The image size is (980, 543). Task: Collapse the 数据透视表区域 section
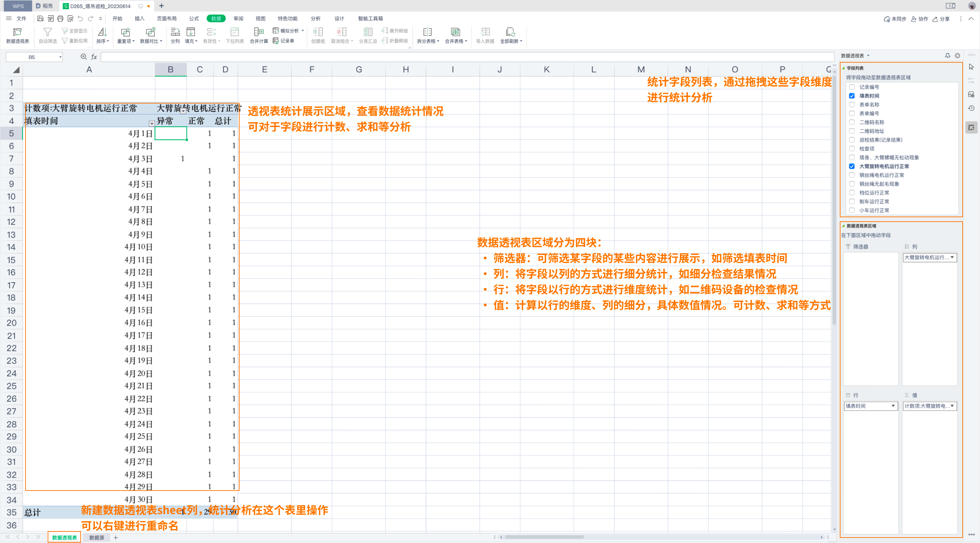pyautogui.click(x=844, y=226)
